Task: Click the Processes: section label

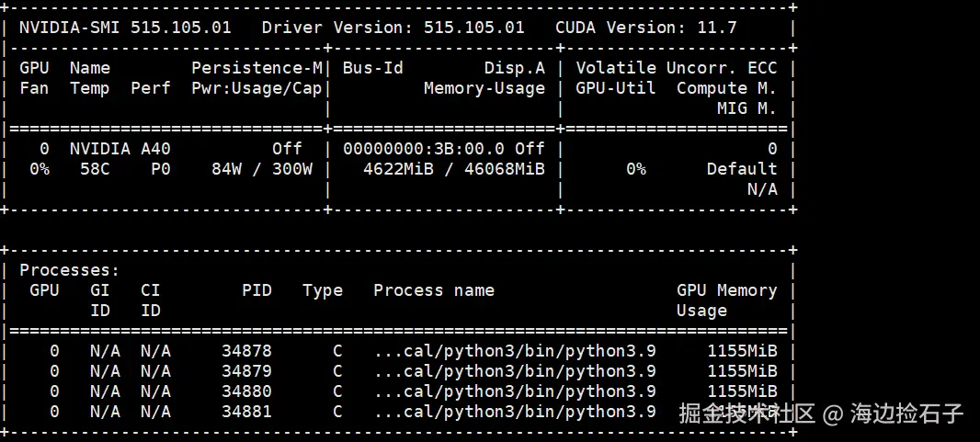Action: [70, 270]
